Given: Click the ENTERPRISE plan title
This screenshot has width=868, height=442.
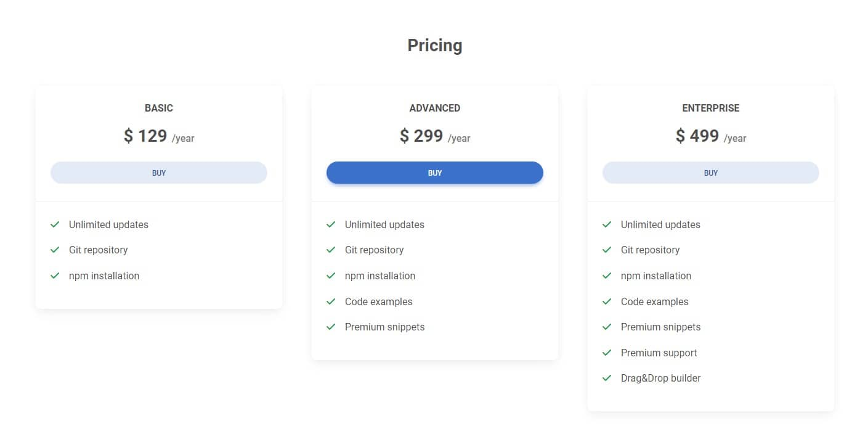Looking at the screenshot, I should click(x=710, y=108).
